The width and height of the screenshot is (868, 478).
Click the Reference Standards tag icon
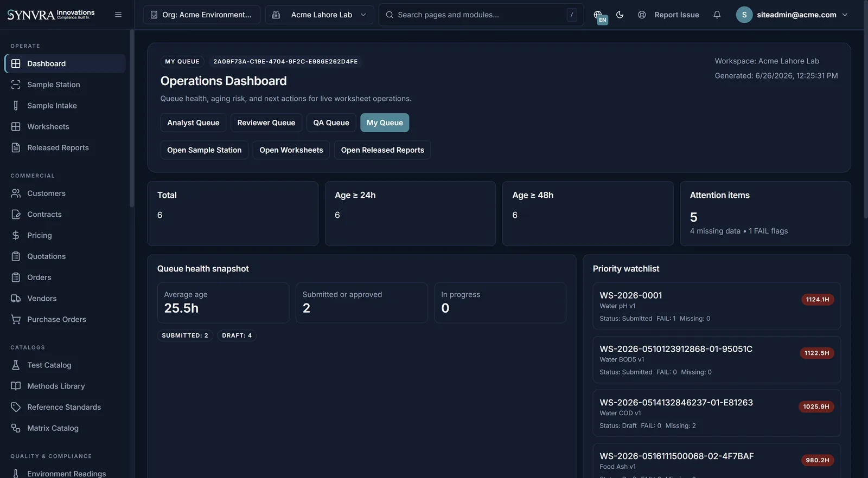coord(16,407)
